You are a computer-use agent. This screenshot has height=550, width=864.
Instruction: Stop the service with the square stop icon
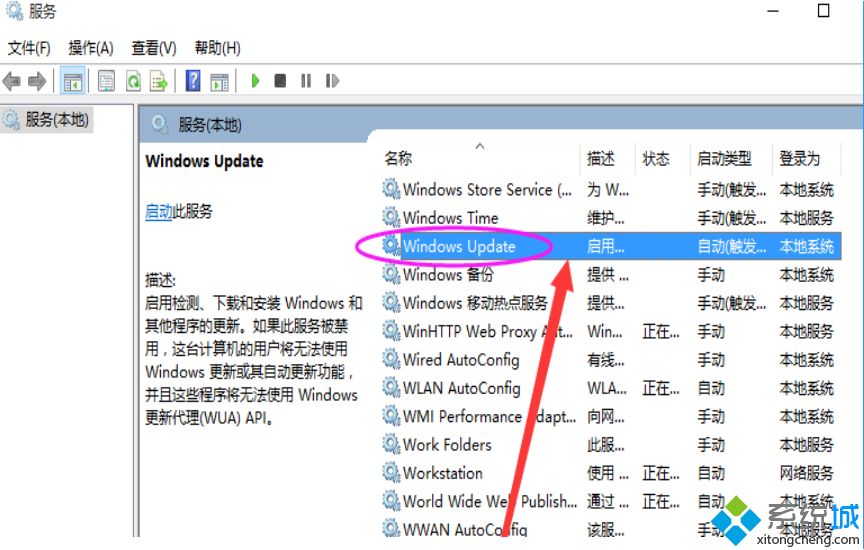click(280, 81)
